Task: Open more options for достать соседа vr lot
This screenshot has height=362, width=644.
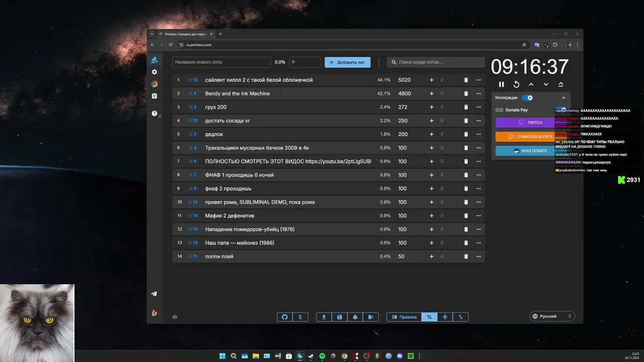Action: 478,121
